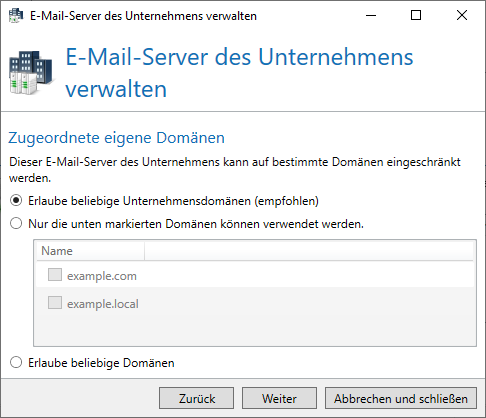The height and width of the screenshot is (418, 486).
Task: Select the example.local domain row label
Action: click(103, 304)
